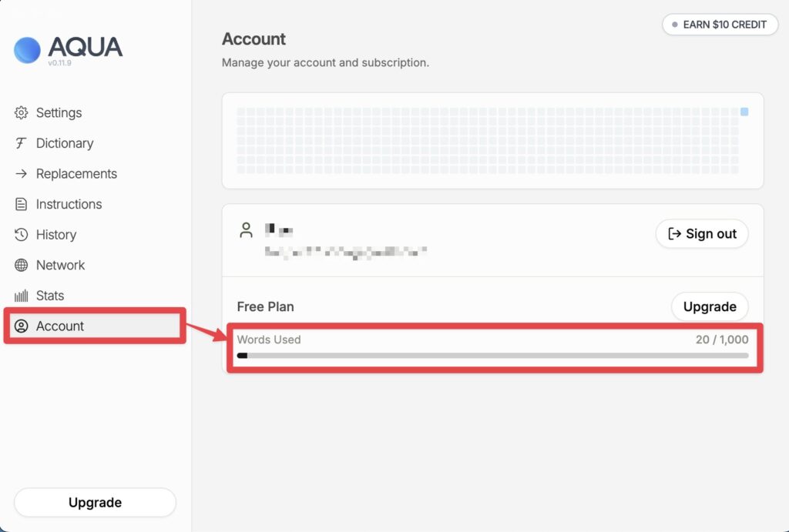Click the user profile avatar icon
The image size is (789, 532).
point(247,230)
